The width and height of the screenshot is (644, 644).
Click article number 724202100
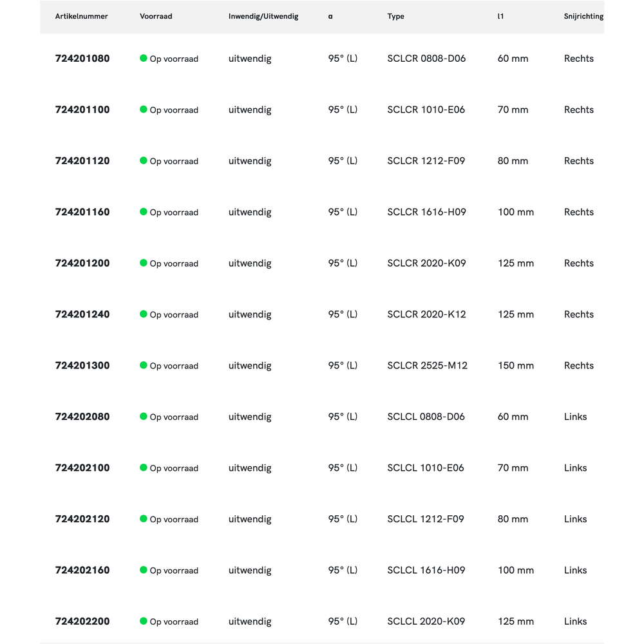(x=82, y=468)
